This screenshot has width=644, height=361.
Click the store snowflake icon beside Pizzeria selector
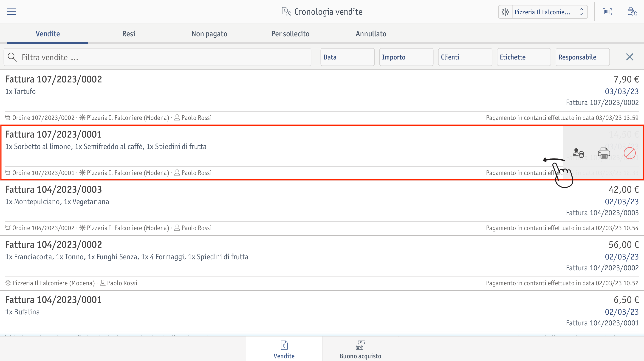tap(505, 12)
